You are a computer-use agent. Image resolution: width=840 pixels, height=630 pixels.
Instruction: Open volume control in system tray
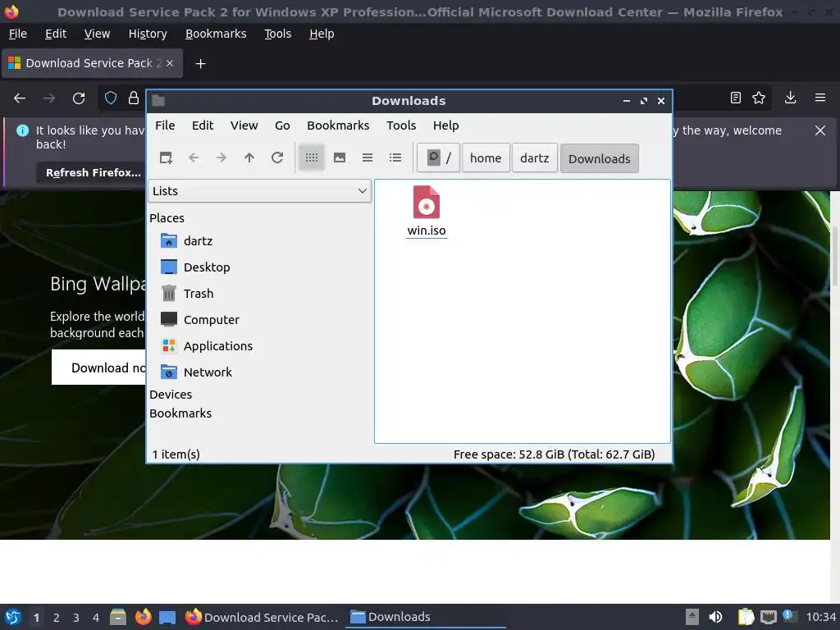tap(715, 617)
